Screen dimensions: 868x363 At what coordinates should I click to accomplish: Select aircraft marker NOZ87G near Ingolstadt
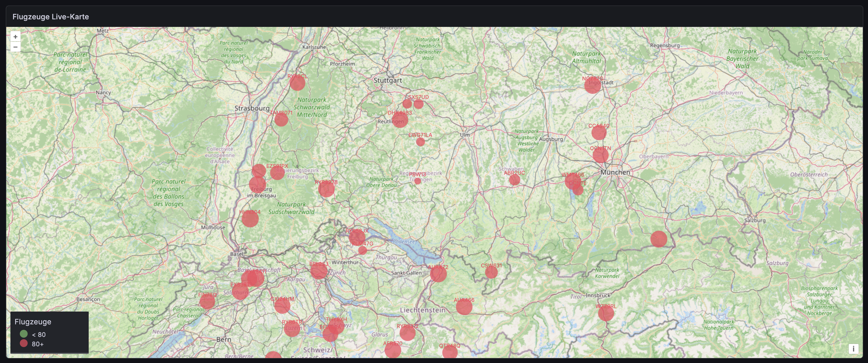pos(592,85)
